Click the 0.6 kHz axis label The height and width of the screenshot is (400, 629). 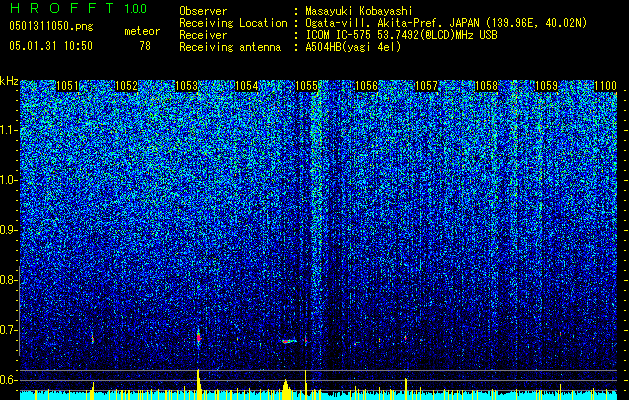tap(8, 380)
